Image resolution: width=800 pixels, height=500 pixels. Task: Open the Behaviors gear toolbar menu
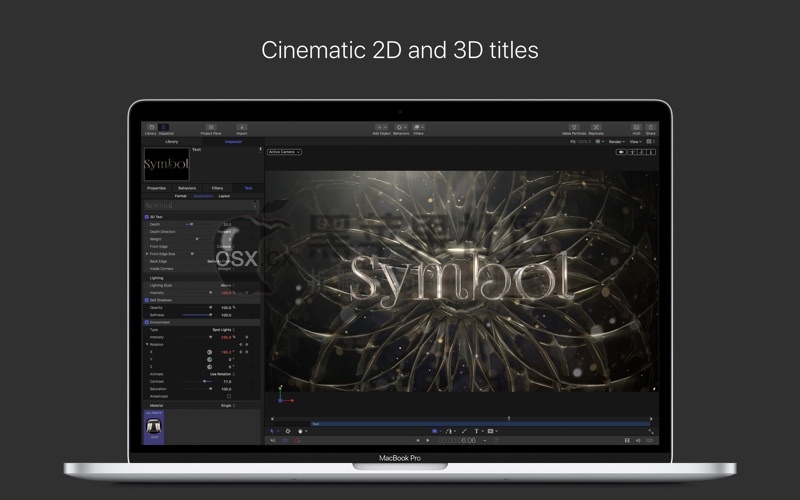pos(401,127)
